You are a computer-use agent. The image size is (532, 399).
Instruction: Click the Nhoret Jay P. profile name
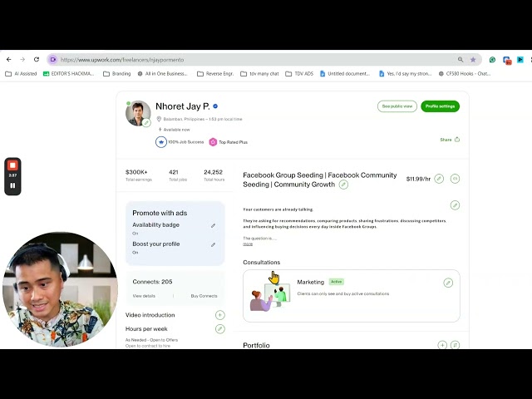(183, 106)
